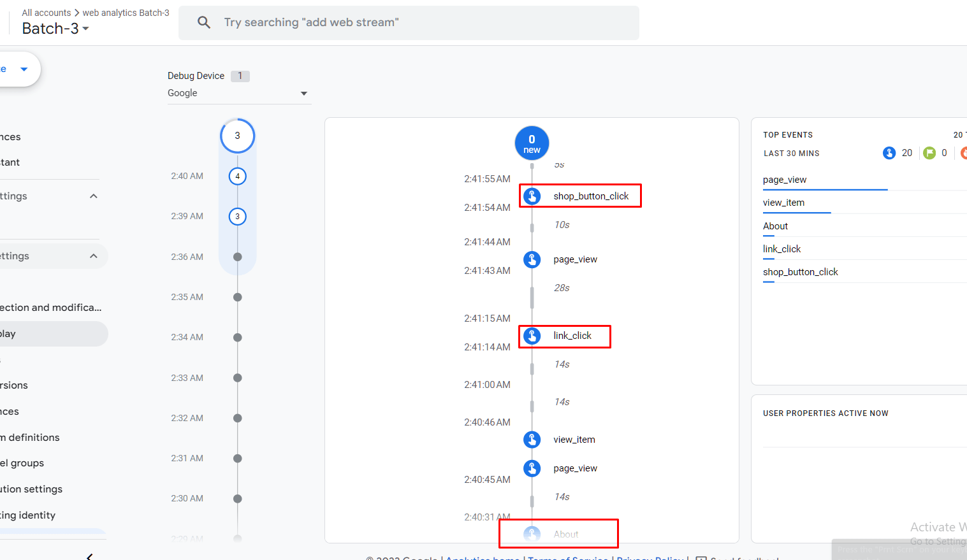This screenshot has width=967, height=560.
Task: Click the shop_button_click event icon
Action: tap(532, 196)
